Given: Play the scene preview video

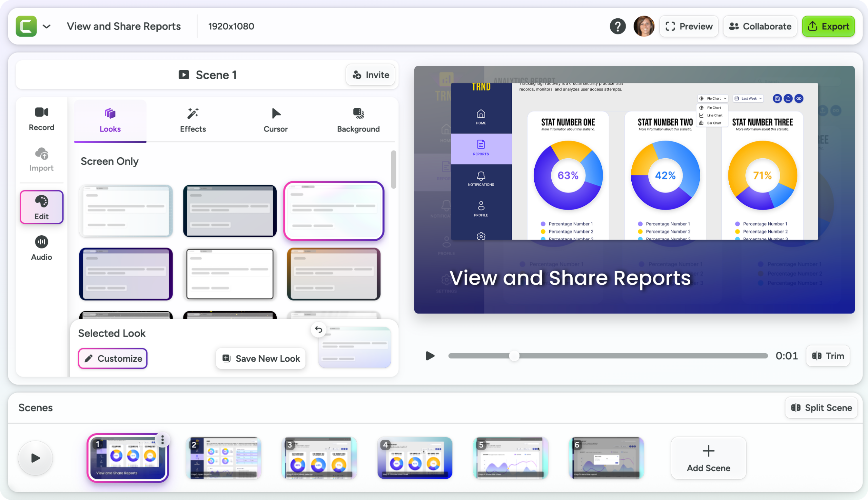Looking at the screenshot, I should 430,356.
